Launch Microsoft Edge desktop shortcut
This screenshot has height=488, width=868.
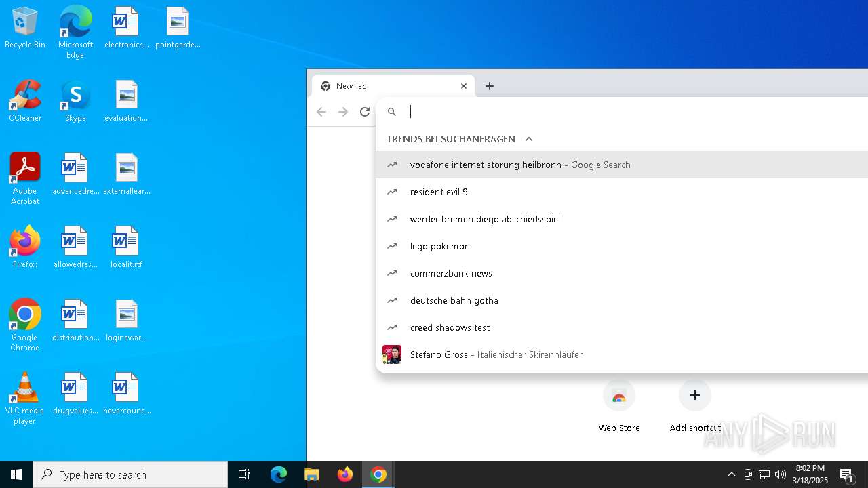coord(75,32)
